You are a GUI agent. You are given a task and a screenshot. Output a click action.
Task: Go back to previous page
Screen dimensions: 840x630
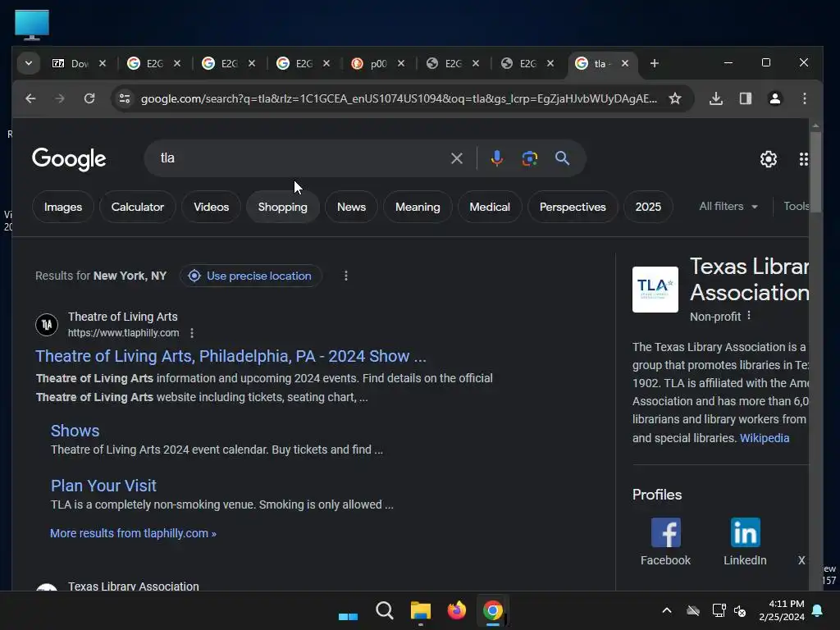click(x=30, y=98)
